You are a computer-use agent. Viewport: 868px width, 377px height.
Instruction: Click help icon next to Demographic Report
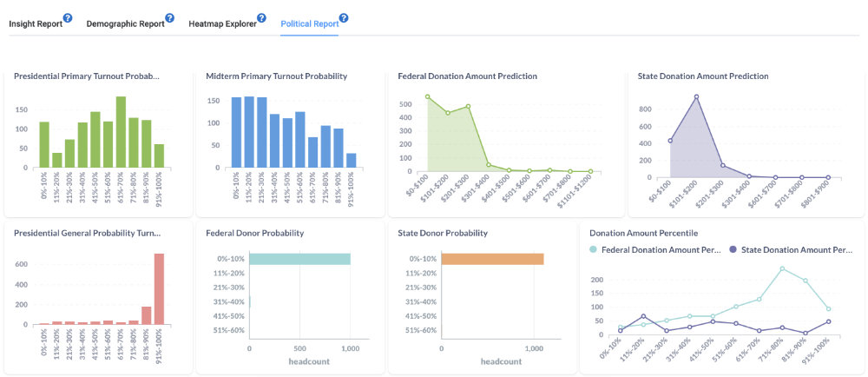(170, 18)
